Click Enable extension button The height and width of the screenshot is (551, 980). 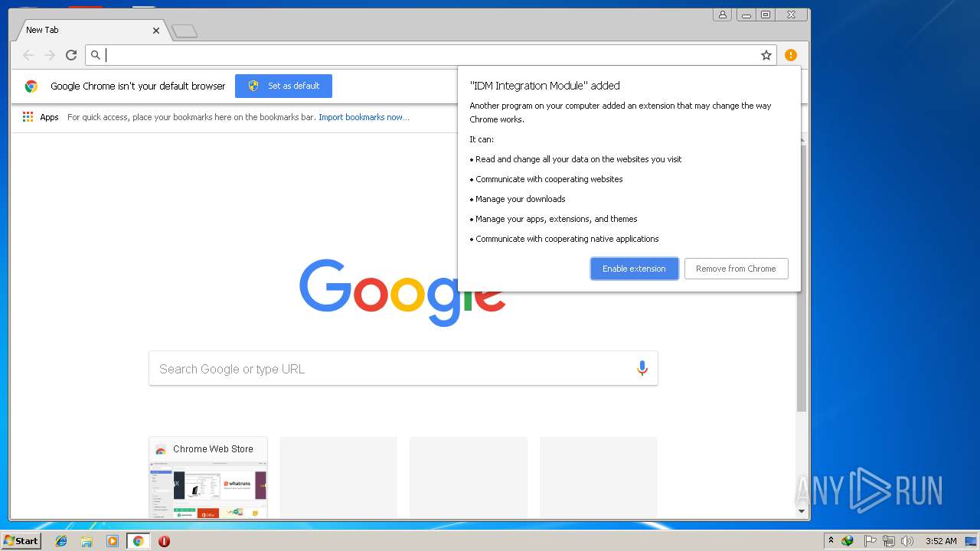click(x=634, y=269)
